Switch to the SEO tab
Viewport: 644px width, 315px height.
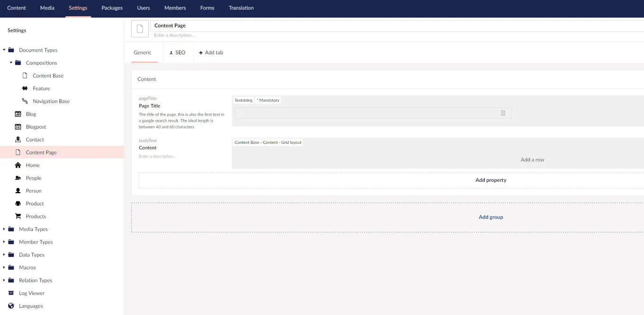click(178, 53)
